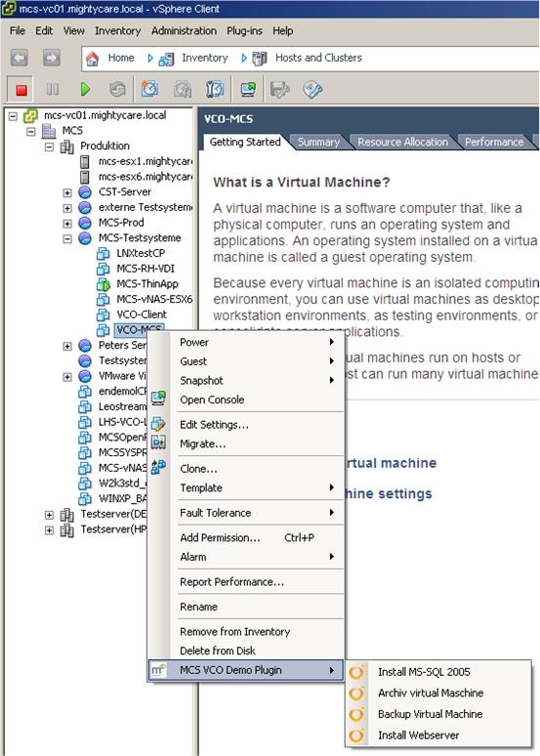This screenshot has width=540, height=756.
Task: Click the back navigation arrow button
Action: [x=20, y=59]
